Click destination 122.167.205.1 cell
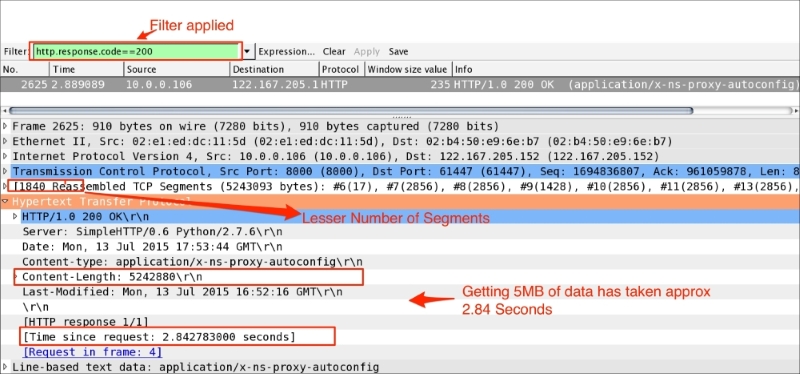800x374 pixels. [x=274, y=84]
